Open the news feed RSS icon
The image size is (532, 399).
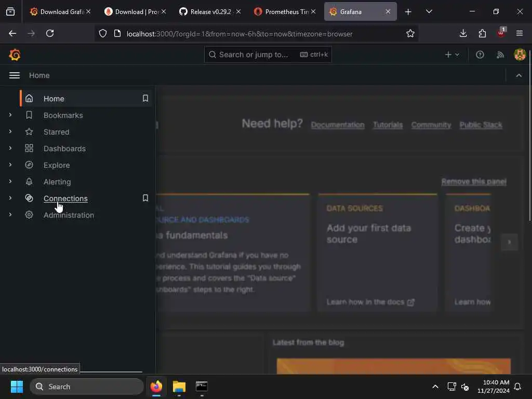pos(500,55)
